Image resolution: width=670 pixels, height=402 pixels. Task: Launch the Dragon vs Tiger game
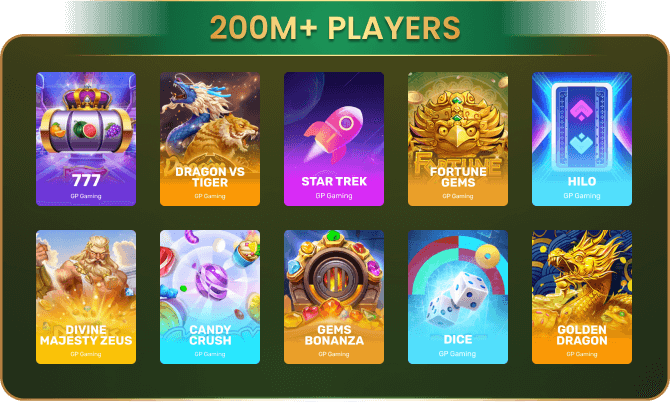[x=210, y=139]
